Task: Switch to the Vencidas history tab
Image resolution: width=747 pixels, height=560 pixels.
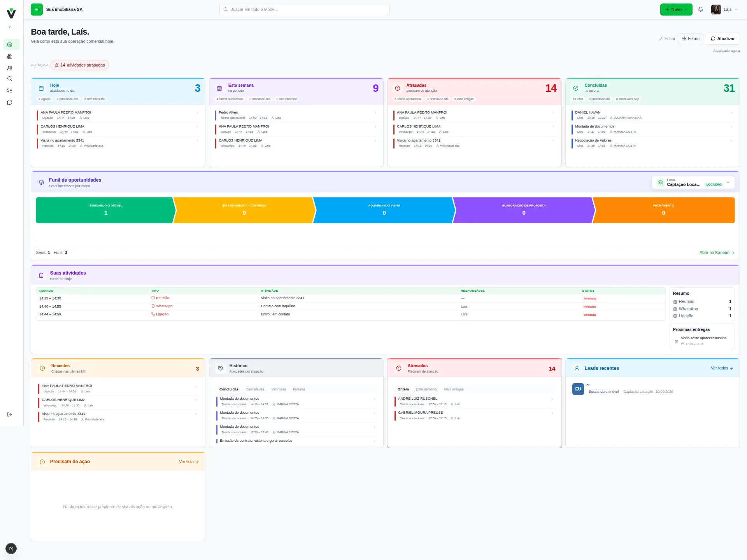Action: point(279,389)
